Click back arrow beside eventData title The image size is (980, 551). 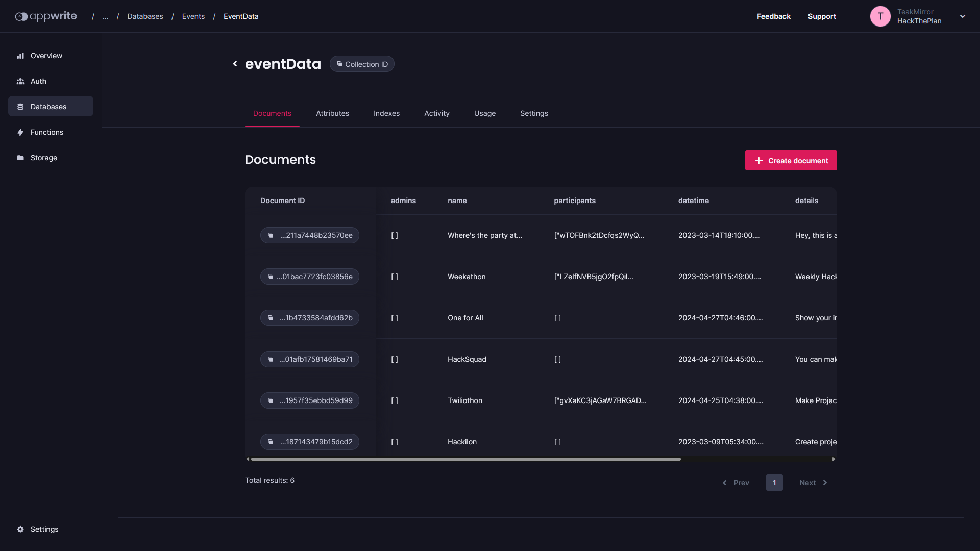[235, 64]
